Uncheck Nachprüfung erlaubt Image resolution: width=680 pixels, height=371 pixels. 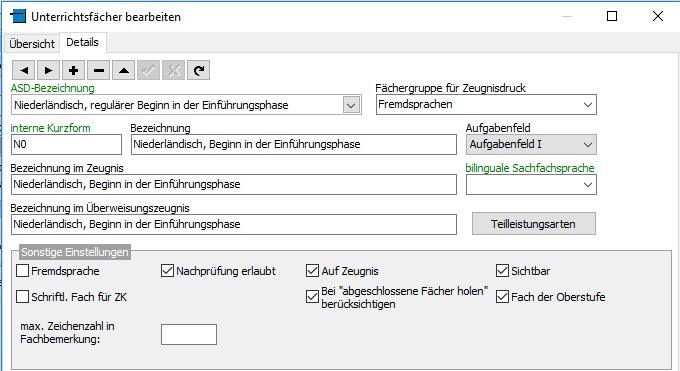tap(167, 271)
